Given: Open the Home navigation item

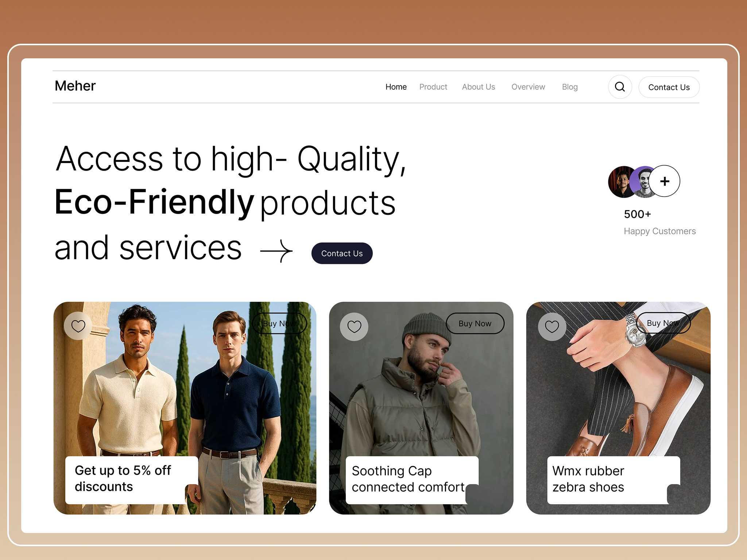Looking at the screenshot, I should pos(396,87).
